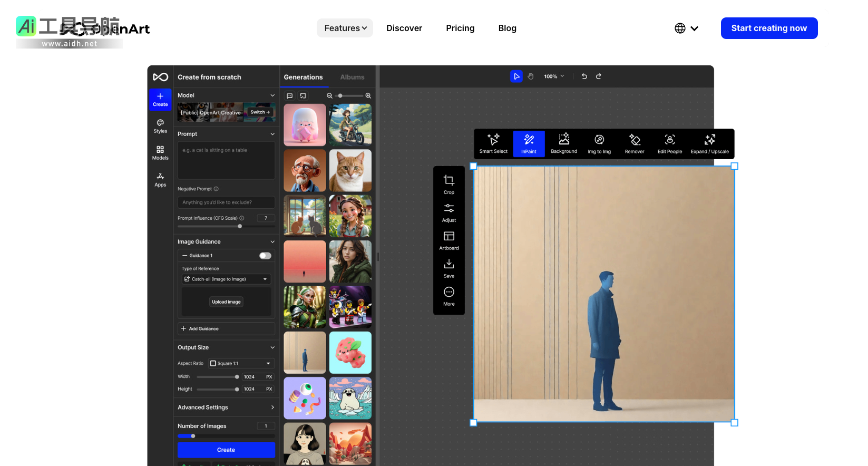The width and height of the screenshot is (868, 466).
Task: Click the Negative Prompt input field
Action: pyautogui.click(x=226, y=202)
